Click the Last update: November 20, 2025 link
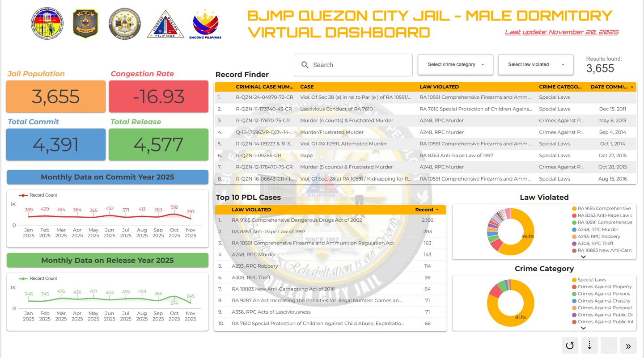 [x=562, y=32]
